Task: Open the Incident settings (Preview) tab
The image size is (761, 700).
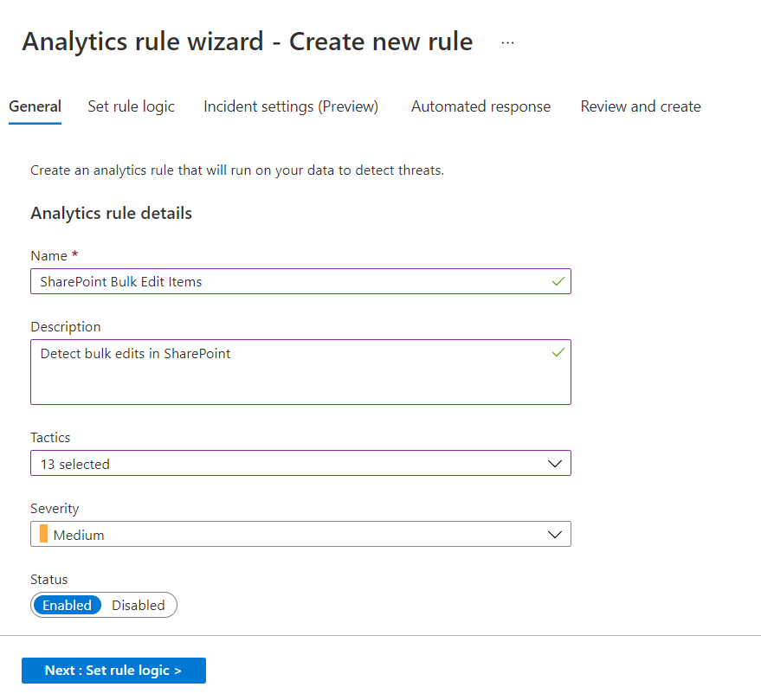Action: click(x=291, y=106)
